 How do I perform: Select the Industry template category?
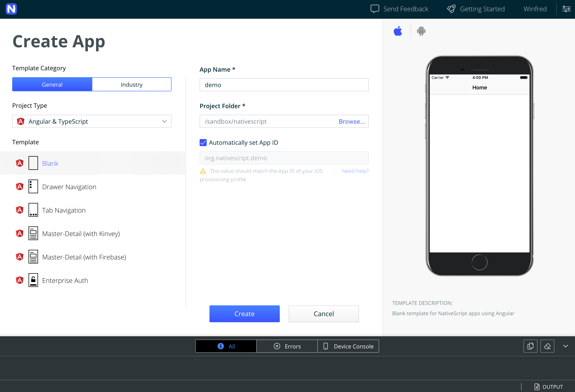coord(132,84)
